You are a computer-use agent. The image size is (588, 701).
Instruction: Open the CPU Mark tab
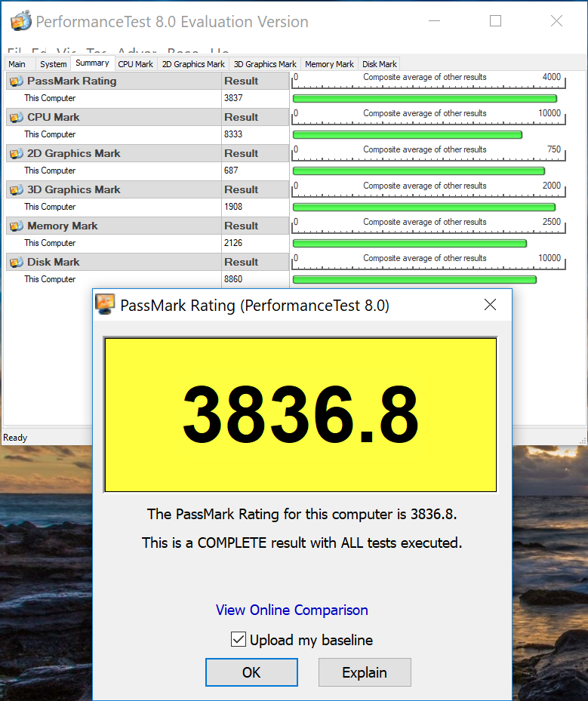tap(135, 64)
